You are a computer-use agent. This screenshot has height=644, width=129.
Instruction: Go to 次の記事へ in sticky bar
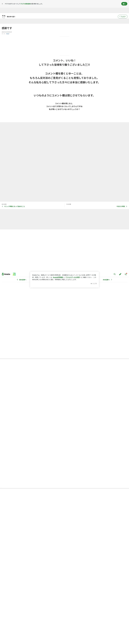(107, 280)
